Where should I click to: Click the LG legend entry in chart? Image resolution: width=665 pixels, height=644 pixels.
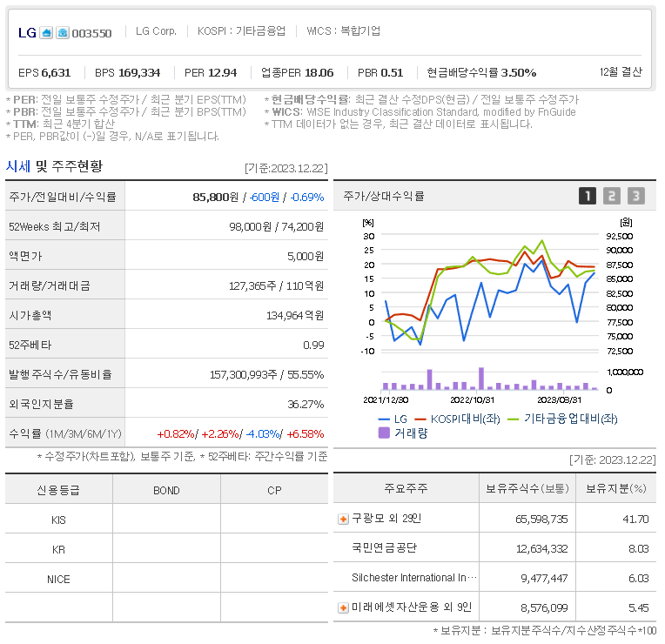(393, 419)
